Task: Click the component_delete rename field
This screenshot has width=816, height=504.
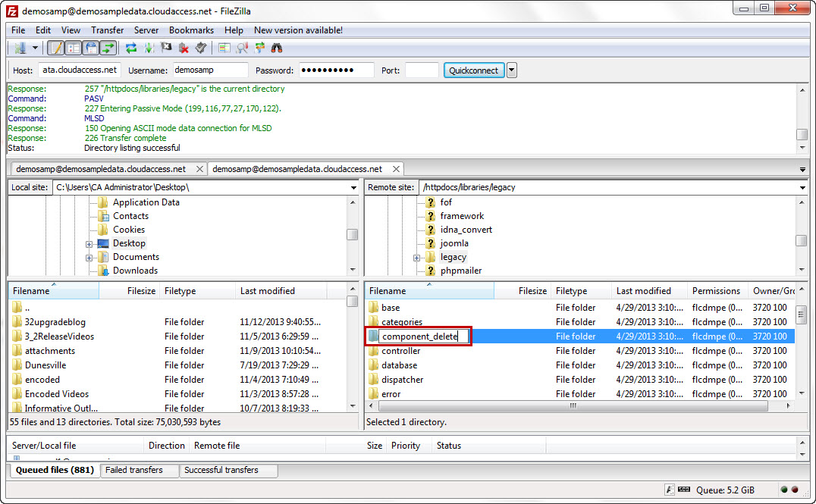Action: pos(423,337)
